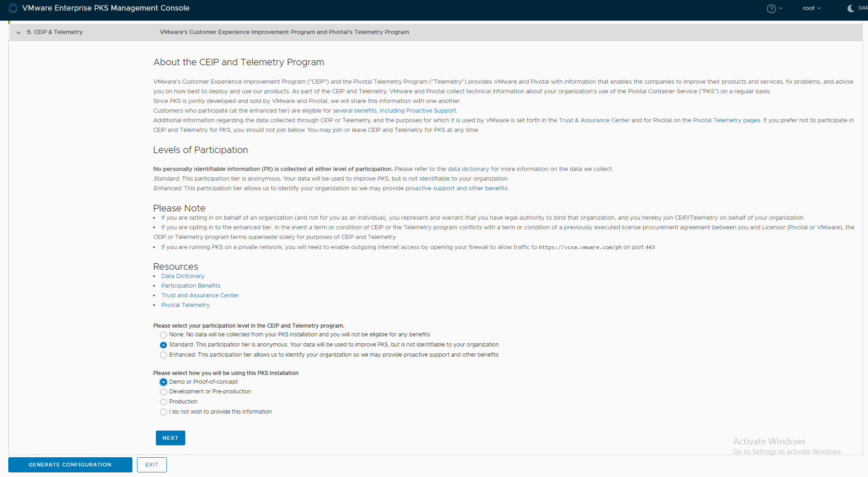Open Participation Benefits resource link

191,286
